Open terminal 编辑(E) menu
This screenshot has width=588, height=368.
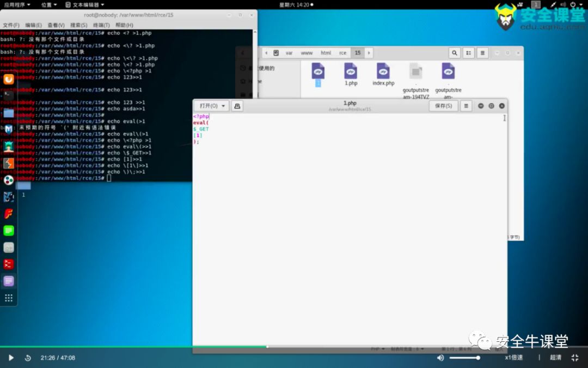coord(33,25)
